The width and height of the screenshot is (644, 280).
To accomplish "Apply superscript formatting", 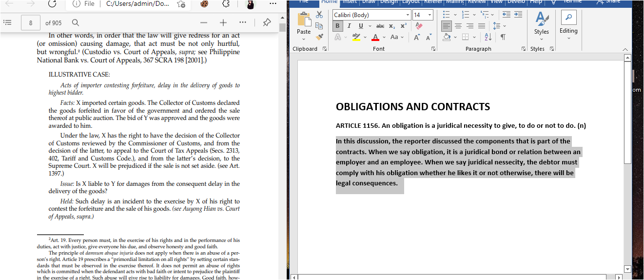I will [404, 26].
